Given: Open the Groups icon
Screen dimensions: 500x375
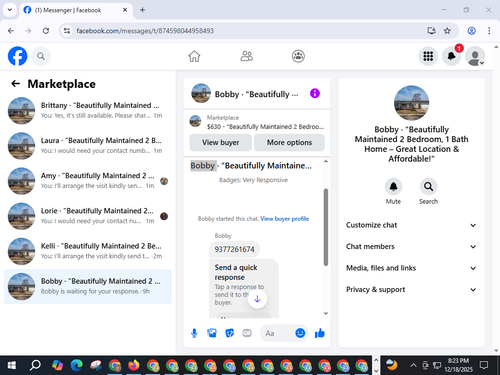Looking at the screenshot, I should point(298,56).
